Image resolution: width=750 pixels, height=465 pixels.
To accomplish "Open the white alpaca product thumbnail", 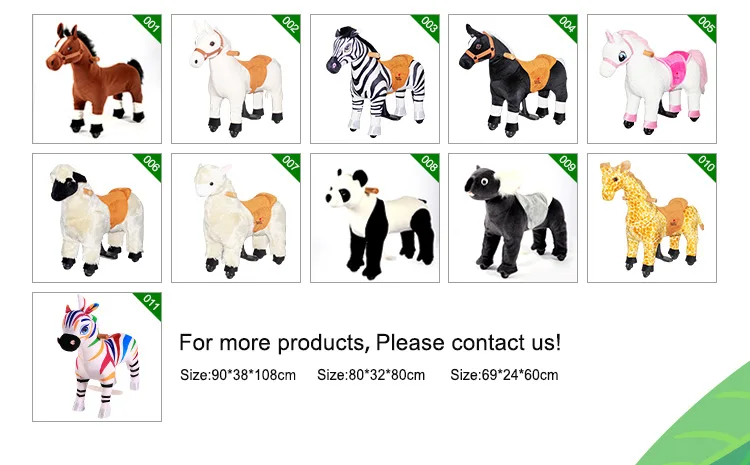I will pos(232,218).
